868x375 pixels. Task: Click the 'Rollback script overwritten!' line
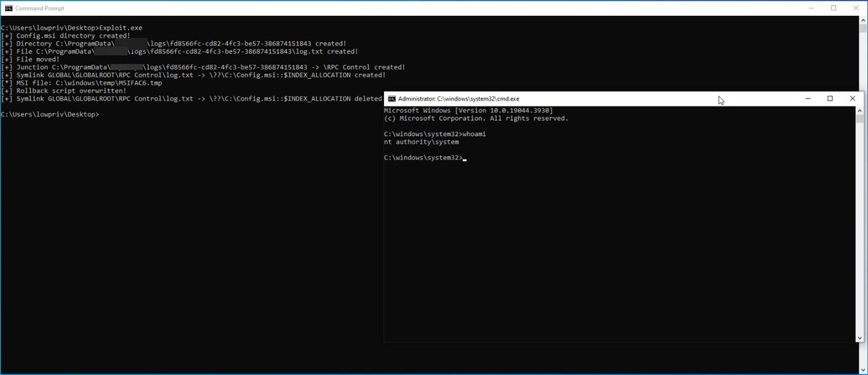(64, 91)
